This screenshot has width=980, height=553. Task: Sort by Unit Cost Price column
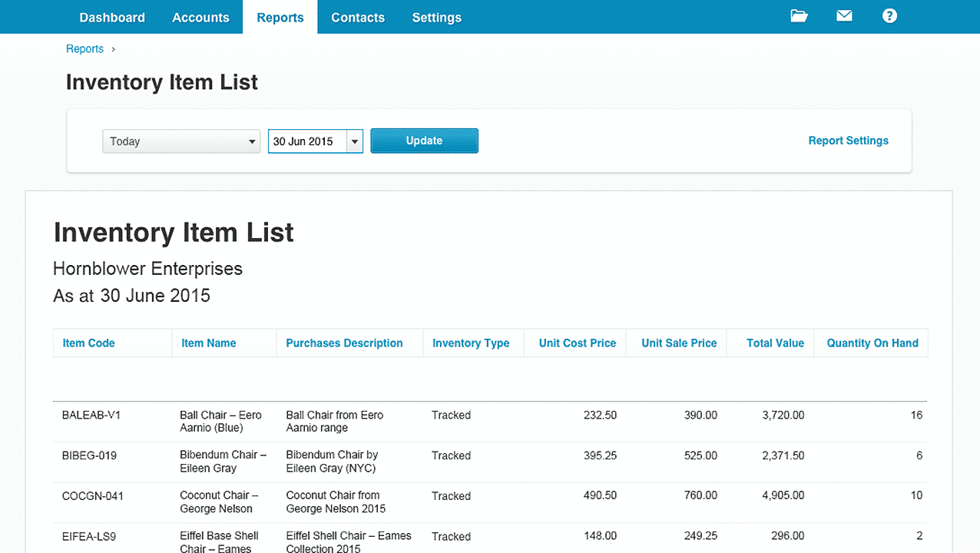click(x=577, y=343)
